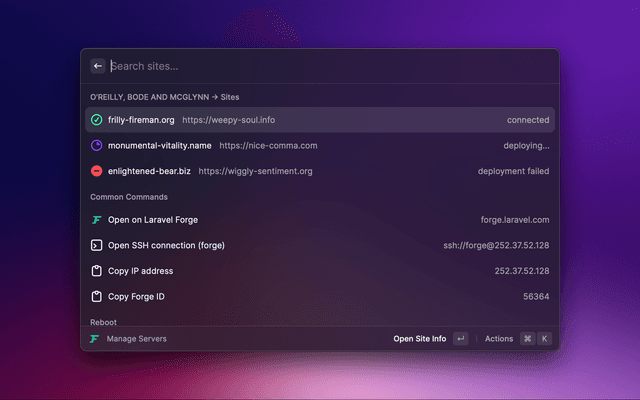Click the 252.37.52.128 IP address value
Viewport: 640px width, 400px height.
point(521,271)
